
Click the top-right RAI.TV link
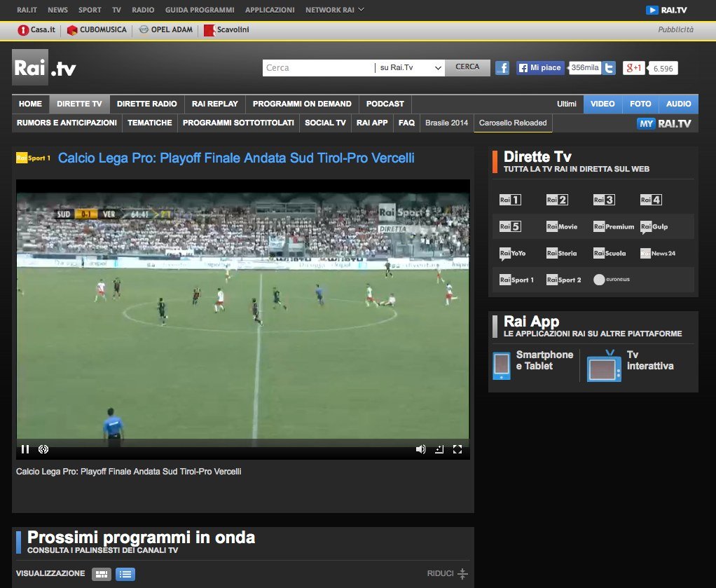tap(666, 10)
